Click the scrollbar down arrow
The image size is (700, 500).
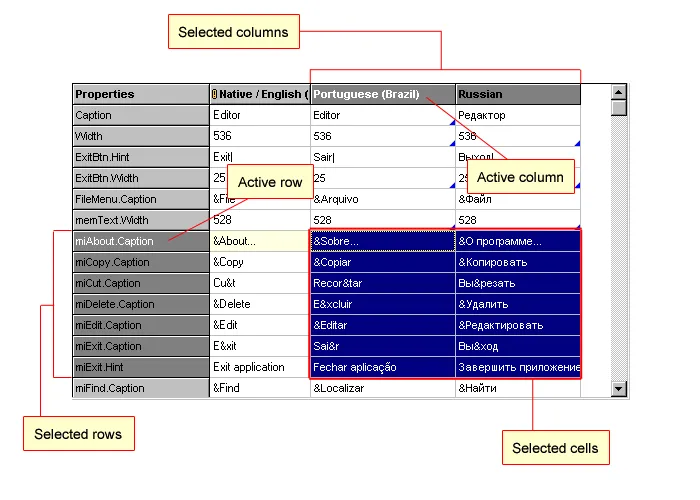click(x=619, y=389)
